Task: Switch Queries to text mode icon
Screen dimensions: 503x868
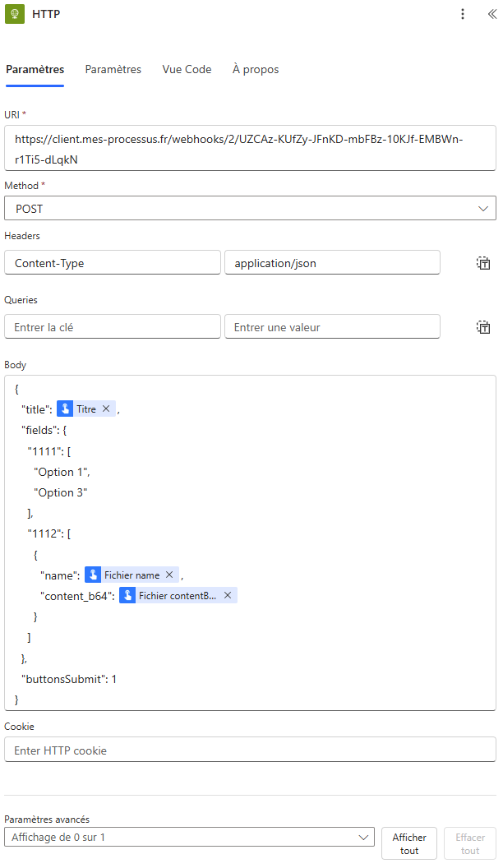Action: point(483,327)
